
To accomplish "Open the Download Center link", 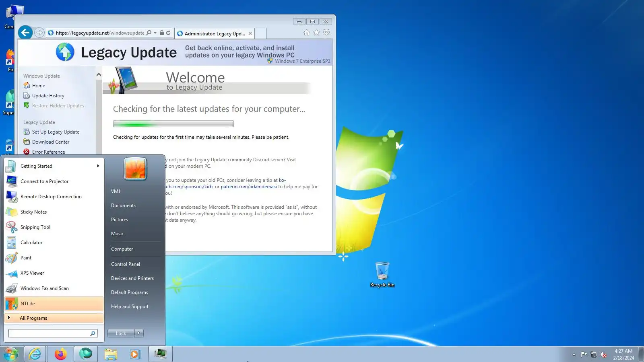I will 51,142.
